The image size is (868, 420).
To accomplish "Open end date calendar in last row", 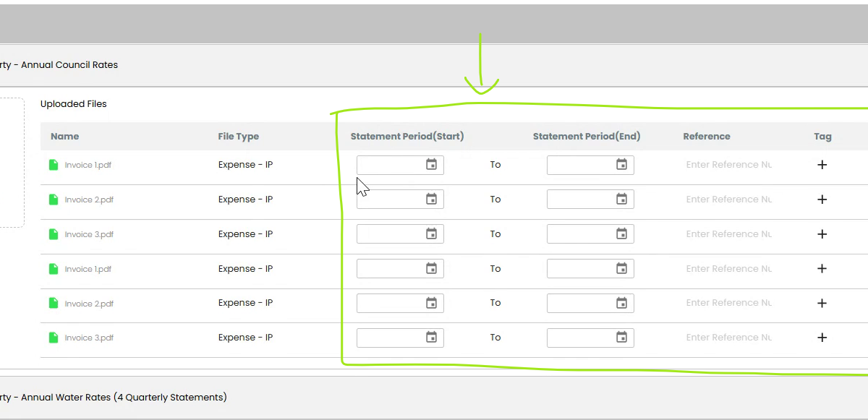I will tap(621, 338).
